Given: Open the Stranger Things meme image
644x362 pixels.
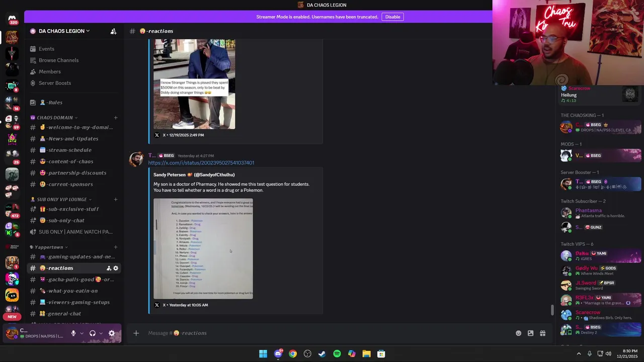Looking at the screenshot, I should (x=194, y=84).
